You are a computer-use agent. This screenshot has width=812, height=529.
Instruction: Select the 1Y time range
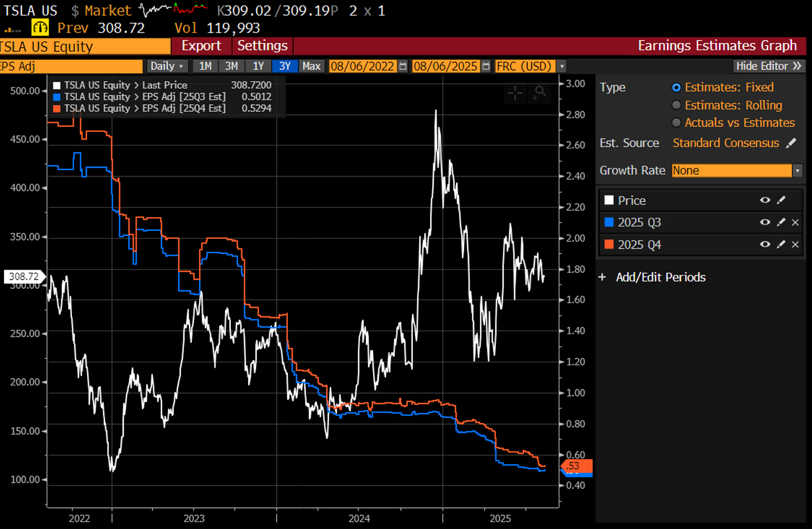click(258, 66)
